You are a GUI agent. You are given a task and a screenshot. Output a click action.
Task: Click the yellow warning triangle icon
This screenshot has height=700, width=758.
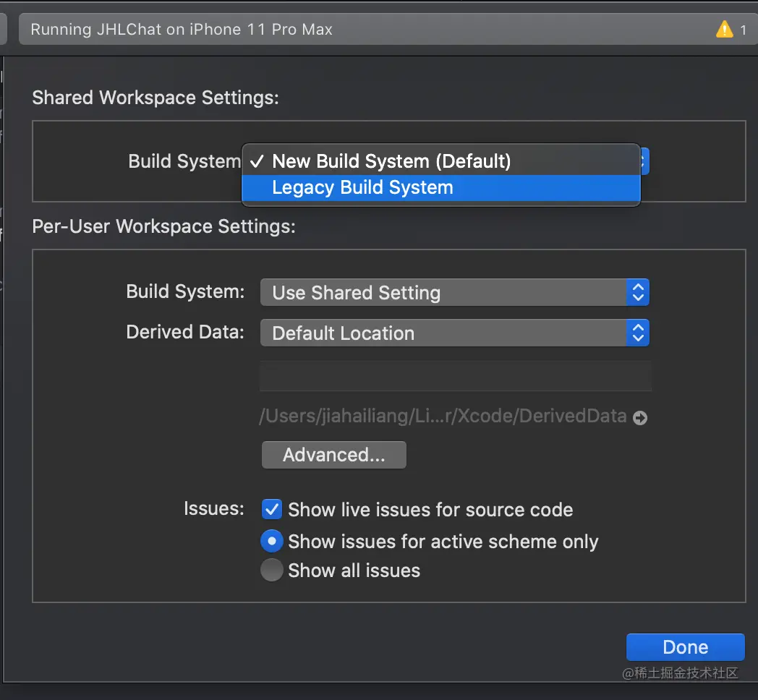click(724, 29)
